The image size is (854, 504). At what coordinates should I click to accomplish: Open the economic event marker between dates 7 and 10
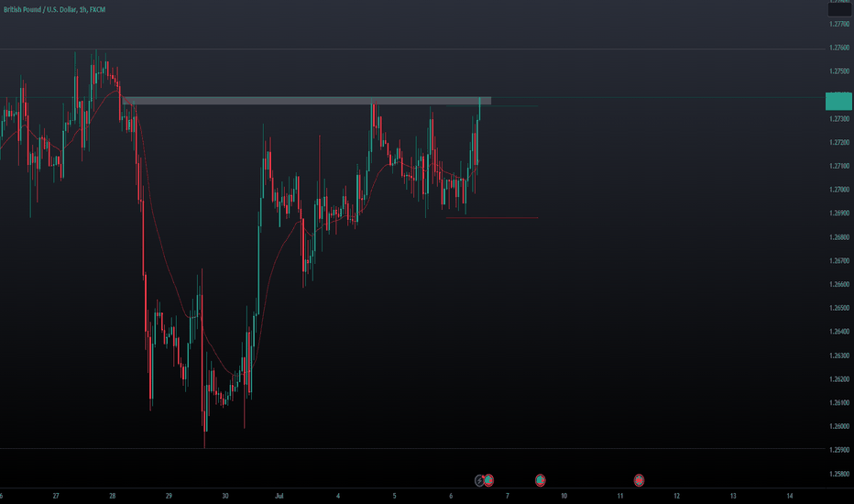(x=540, y=480)
